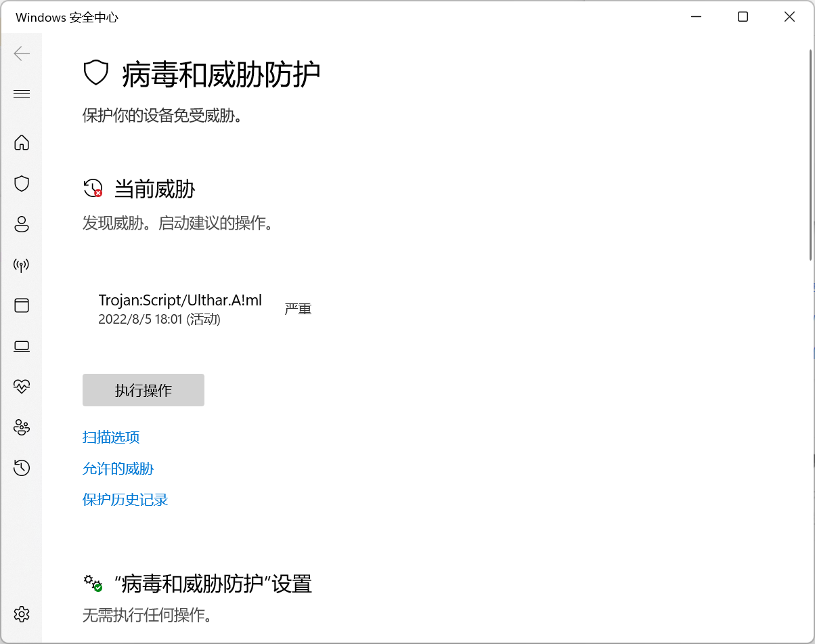The height and width of the screenshot is (644, 815).
Task: Open the Device performance & health heart icon
Action: pyautogui.click(x=22, y=387)
